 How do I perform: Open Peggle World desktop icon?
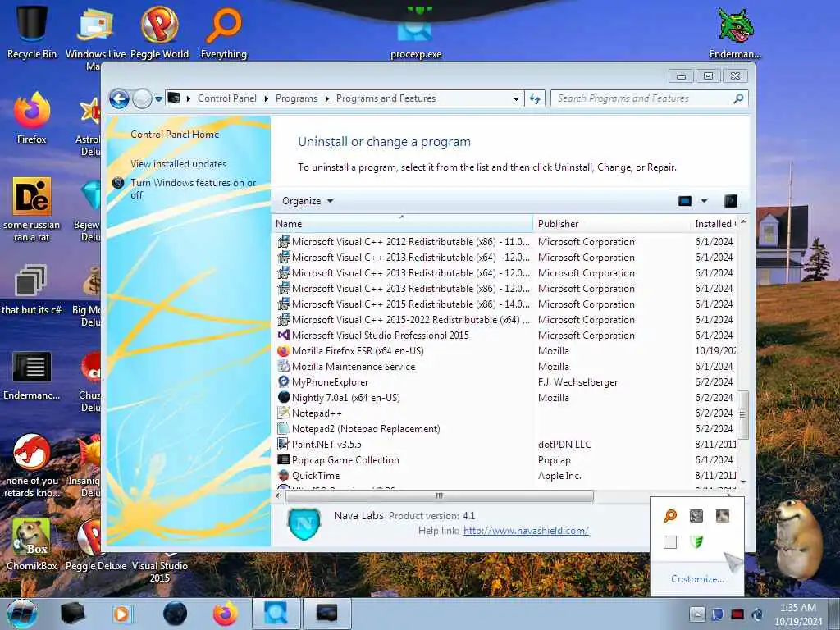click(159, 30)
